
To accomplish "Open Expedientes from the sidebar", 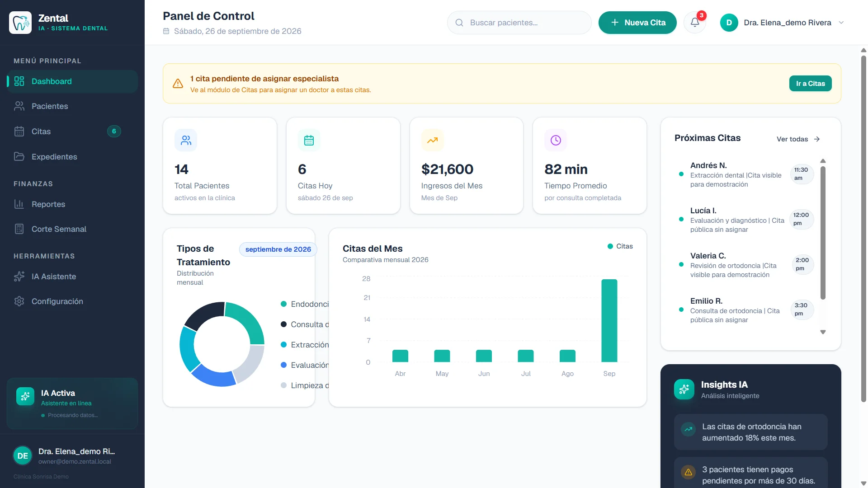I will 72,157.
